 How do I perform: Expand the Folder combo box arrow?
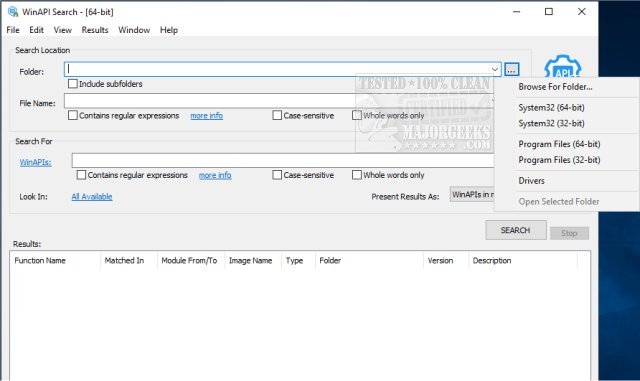tap(495, 69)
